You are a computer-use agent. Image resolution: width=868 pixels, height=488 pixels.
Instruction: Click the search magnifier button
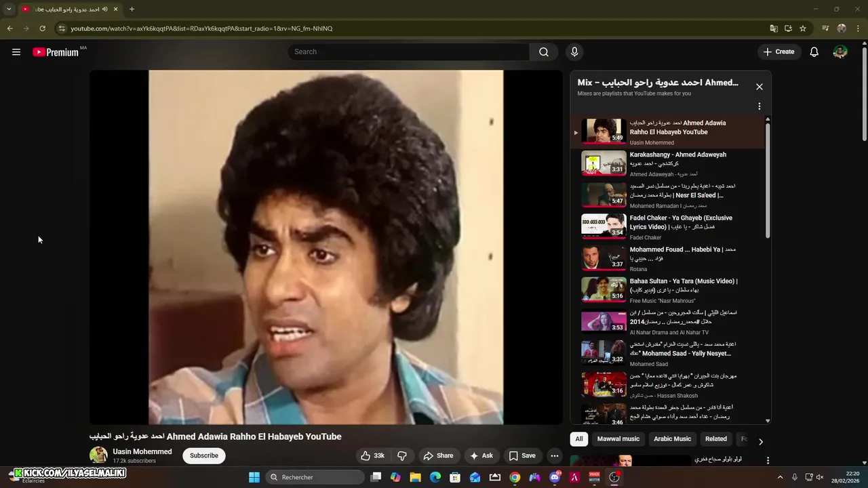tap(544, 52)
